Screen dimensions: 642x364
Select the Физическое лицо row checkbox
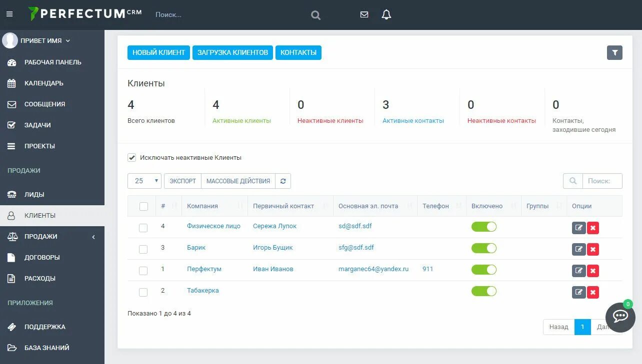pos(143,228)
